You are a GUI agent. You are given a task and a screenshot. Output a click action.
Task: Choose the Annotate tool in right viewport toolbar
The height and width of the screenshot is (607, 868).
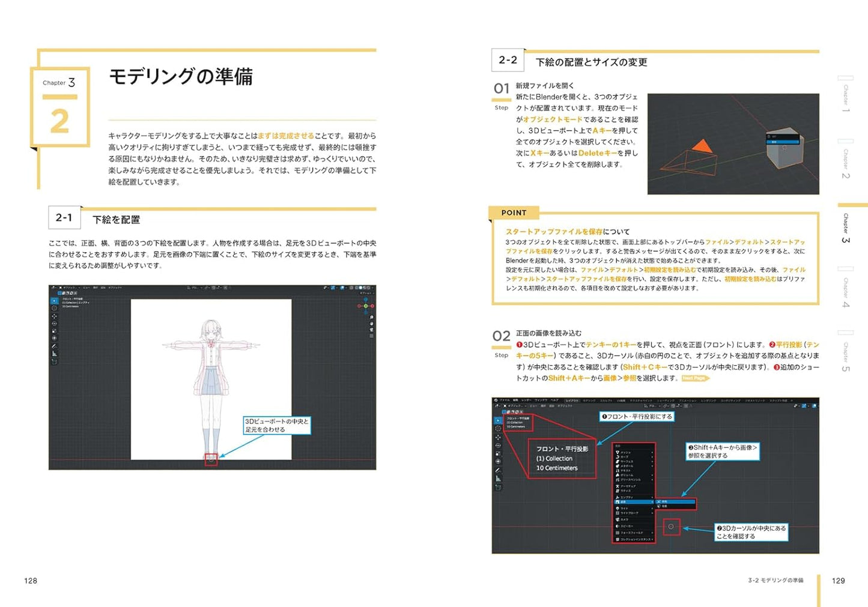pos(498,470)
